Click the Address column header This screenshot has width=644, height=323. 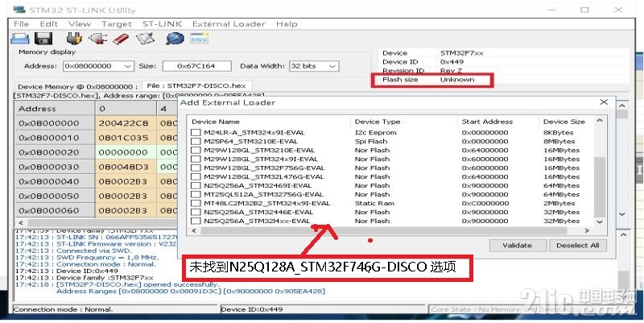click(x=54, y=109)
